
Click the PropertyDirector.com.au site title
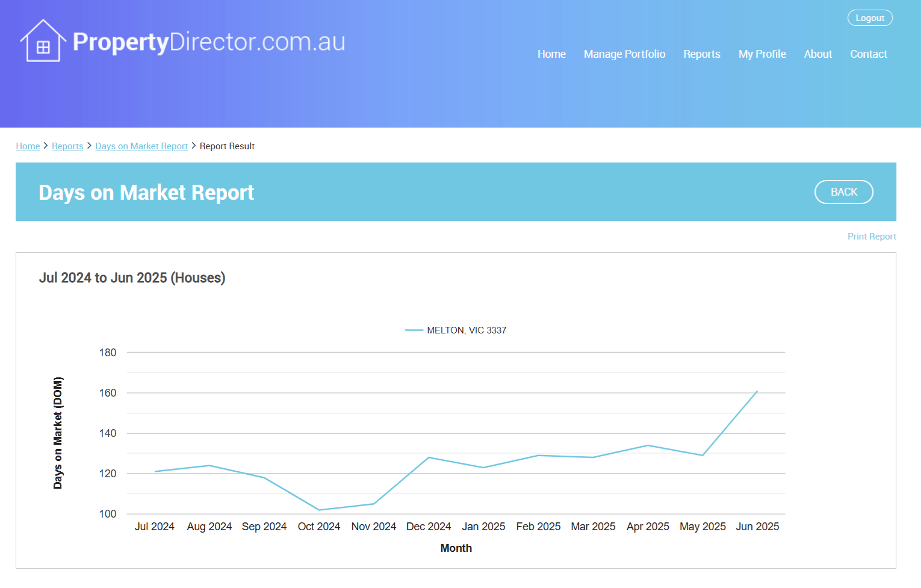pyautogui.click(x=209, y=42)
